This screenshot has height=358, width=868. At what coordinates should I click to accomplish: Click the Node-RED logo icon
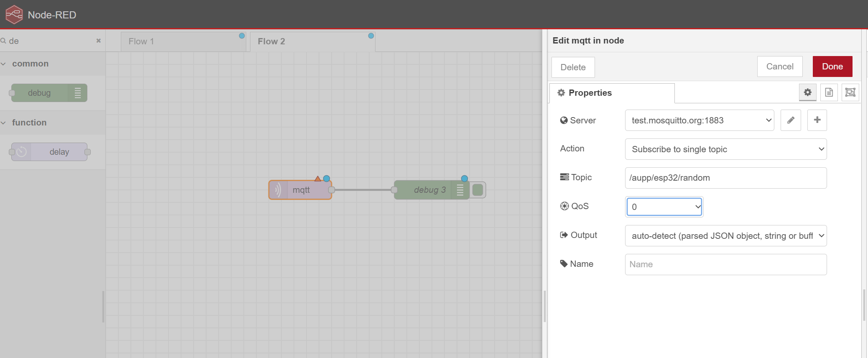[x=14, y=15]
